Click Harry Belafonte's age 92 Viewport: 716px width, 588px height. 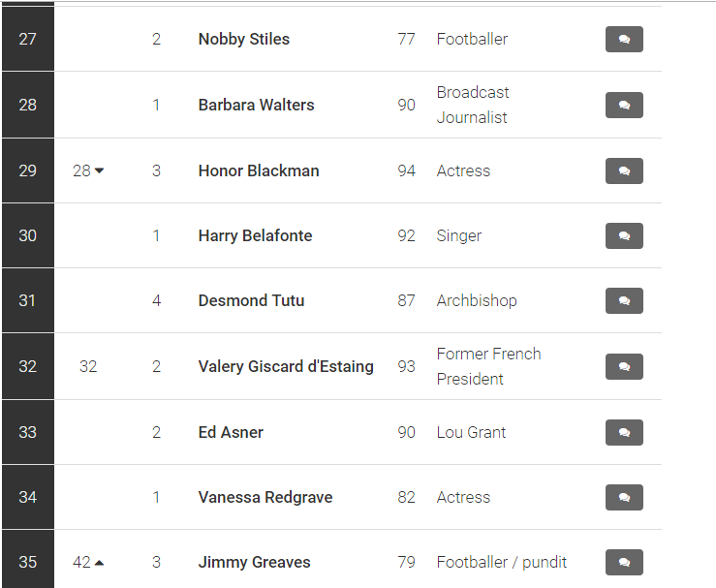[x=406, y=235]
